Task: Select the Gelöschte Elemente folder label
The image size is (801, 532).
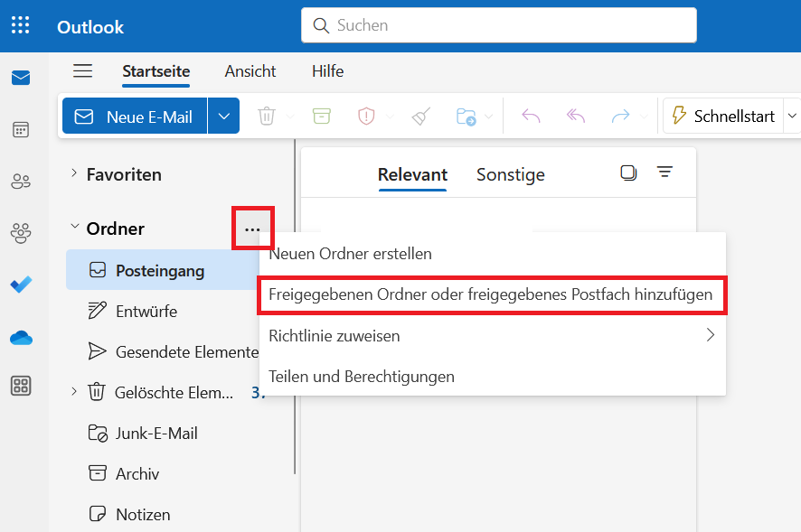Action: tap(174, 393)
